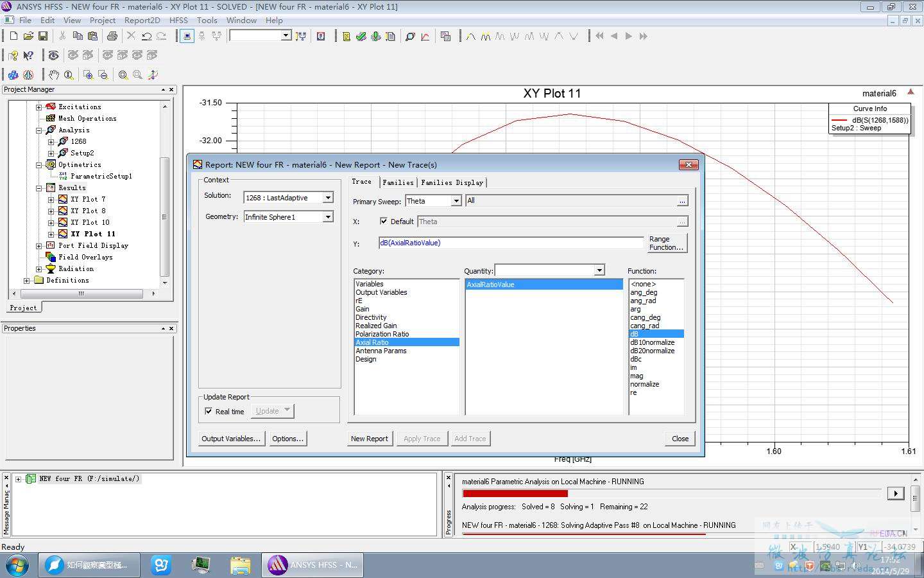924x578 pixels.
Task: Undo the last action in the toolbar
Action: (146, 37)
